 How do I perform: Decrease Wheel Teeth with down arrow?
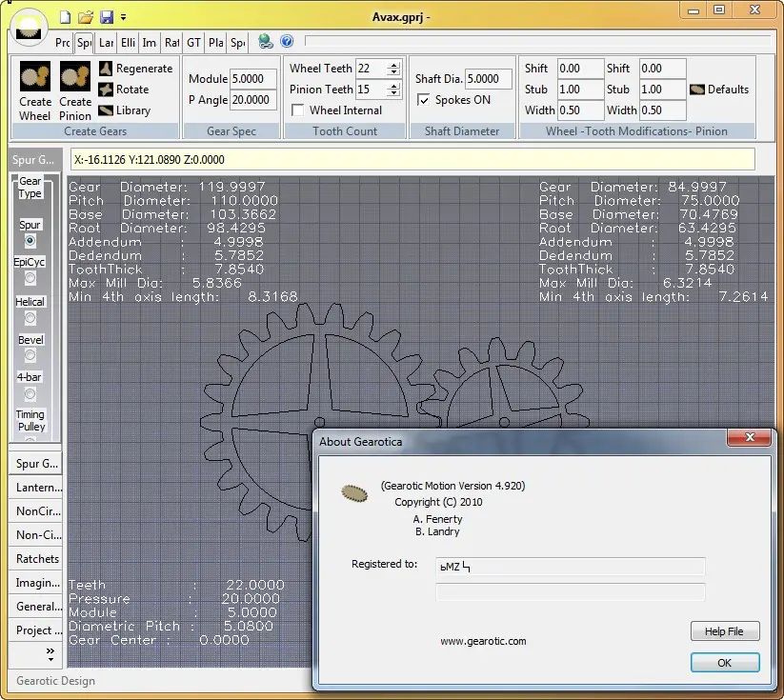click(x=394, y=72)
